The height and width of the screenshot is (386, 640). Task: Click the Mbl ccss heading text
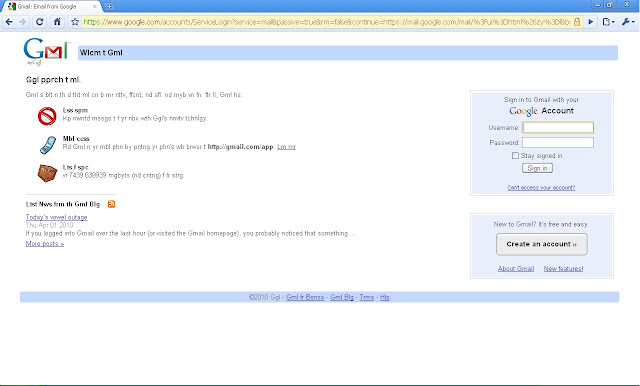(x=76, y=139)
